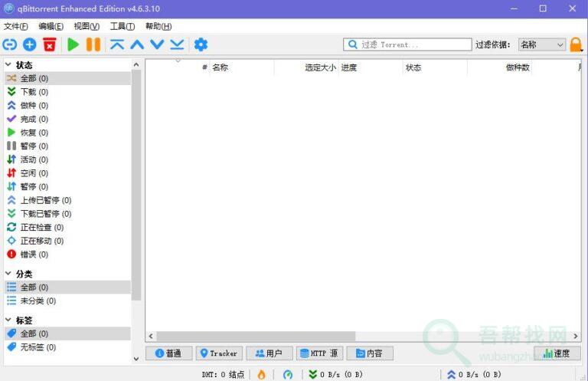Open options with the gear icon
The width and height of the screenshot is (588, 381).
tap(201, 44)
